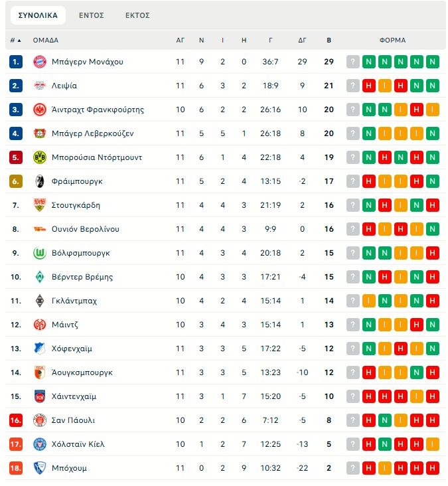
Task: Click the Bochum club crest
Action: point(40,468)
